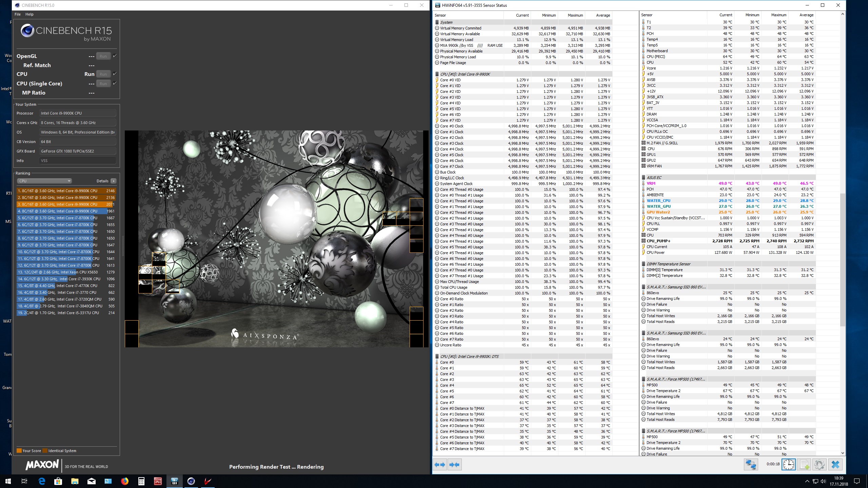Expand ranking Details arrow
The width and height of the screenshot is (868, 488).
(114, 181)
